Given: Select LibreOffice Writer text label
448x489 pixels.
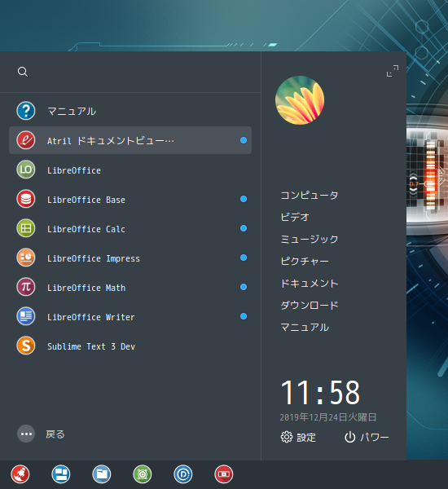Looking at the screenshot, I should coord(91,317).
